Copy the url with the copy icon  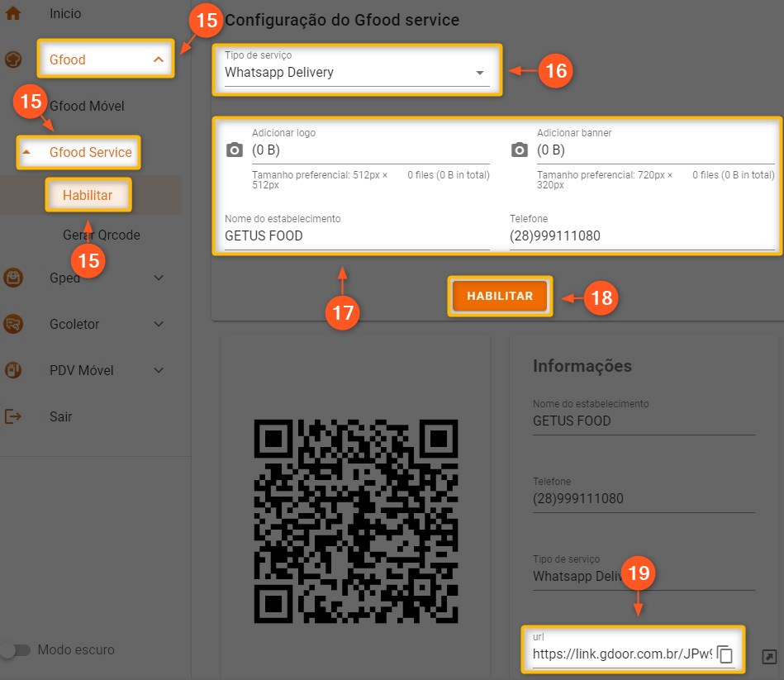pos(725,655)
